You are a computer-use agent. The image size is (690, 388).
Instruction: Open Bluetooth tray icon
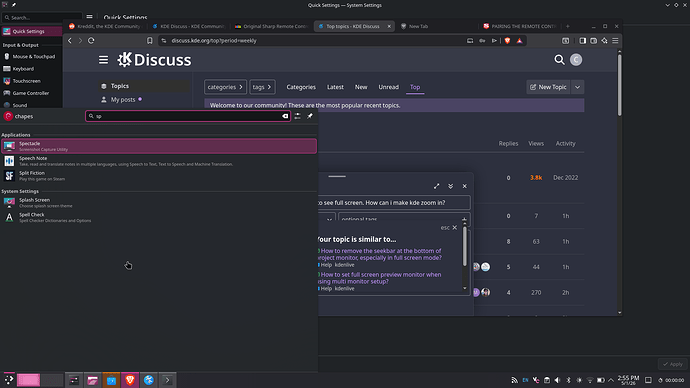pyautogui.click(x=568, y=380)
